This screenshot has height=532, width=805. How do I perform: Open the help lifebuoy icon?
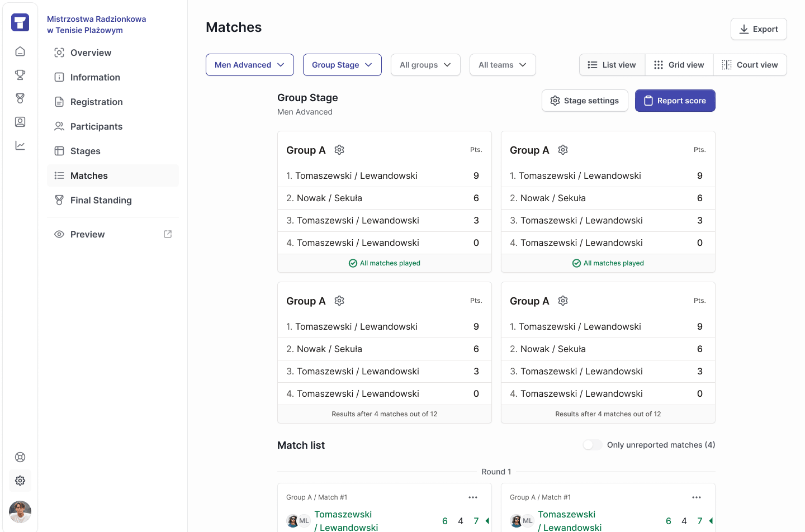(20, 457)
